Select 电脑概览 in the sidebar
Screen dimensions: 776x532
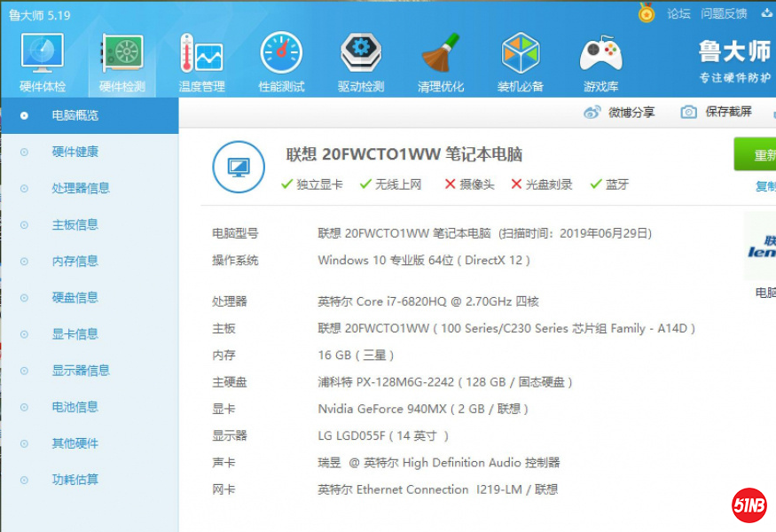coord(75,115)
